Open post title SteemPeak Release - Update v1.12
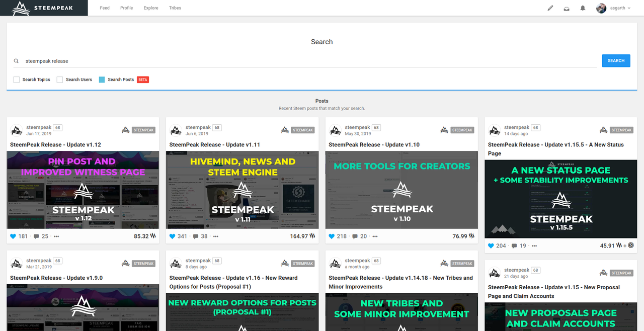 [55, 145]
